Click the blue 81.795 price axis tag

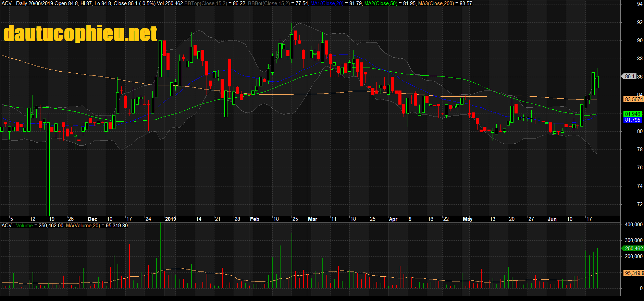tap(632, 120)
